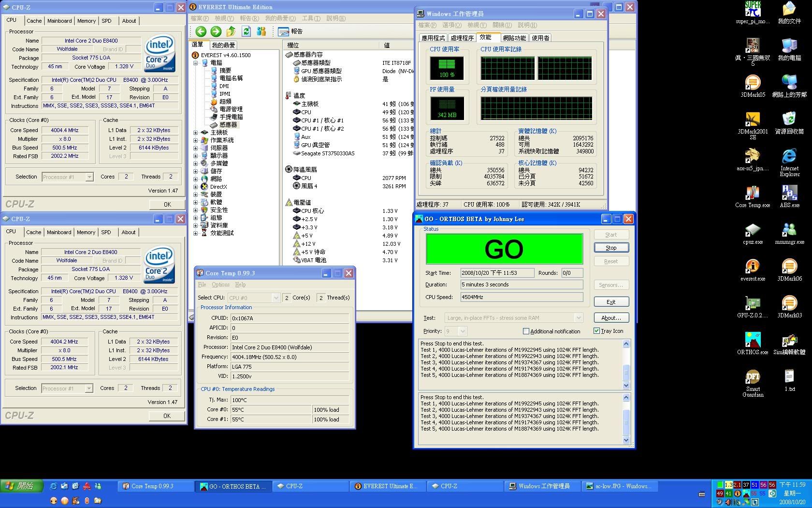Open Test type dropdown in ORTHOS

(578, 318)
